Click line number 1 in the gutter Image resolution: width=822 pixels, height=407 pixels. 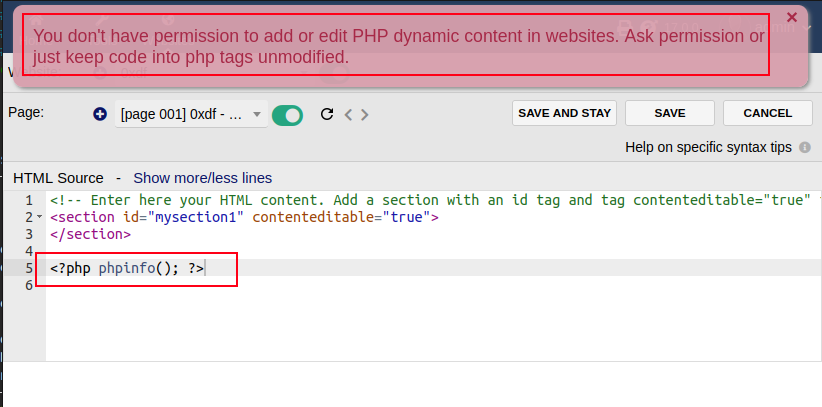click(x=30, y=200)
